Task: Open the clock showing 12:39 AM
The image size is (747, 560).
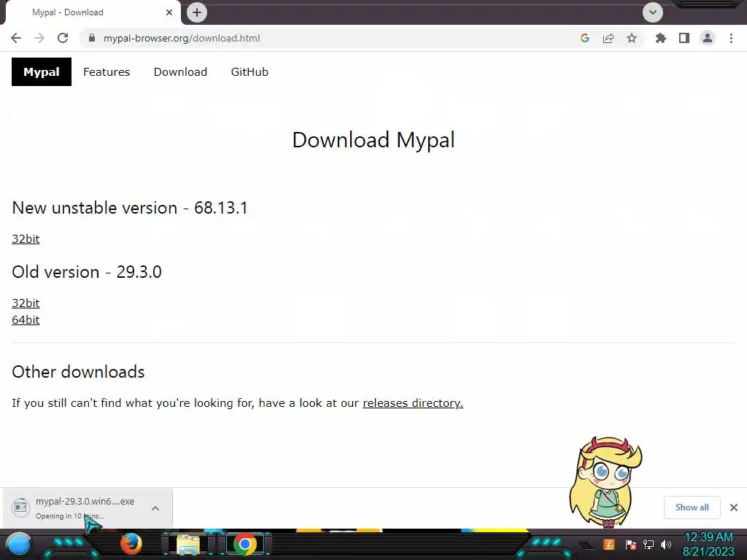Action: pyautogui.click(x=708, y=544)
